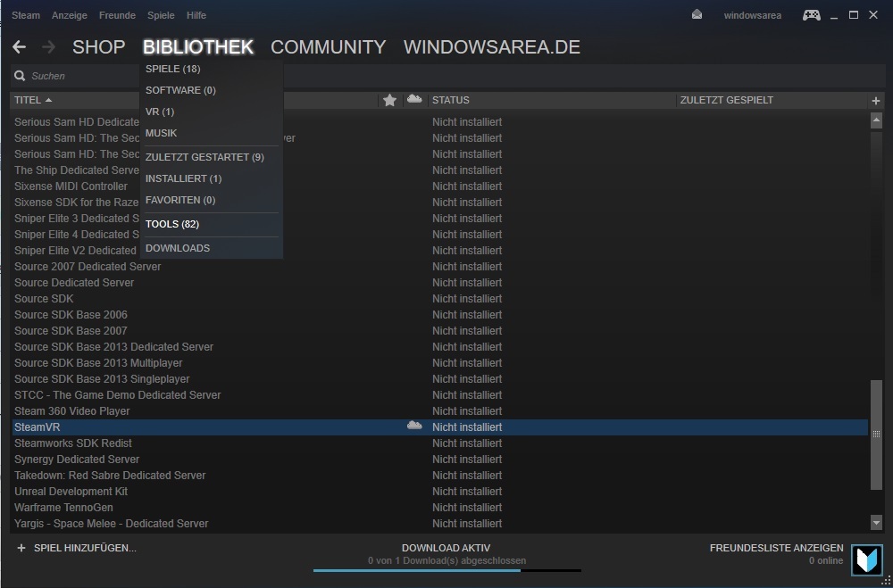Select Yargis - Space Melee - Dedicated Server
The image size is (893, 588).
(x=439, y=523)
